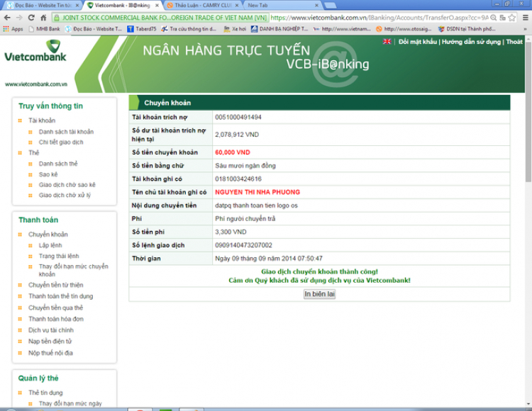Open Thay đổi hạn mức chuyển khoản
Screen dimensions: 532x411
tap(73, 271)
